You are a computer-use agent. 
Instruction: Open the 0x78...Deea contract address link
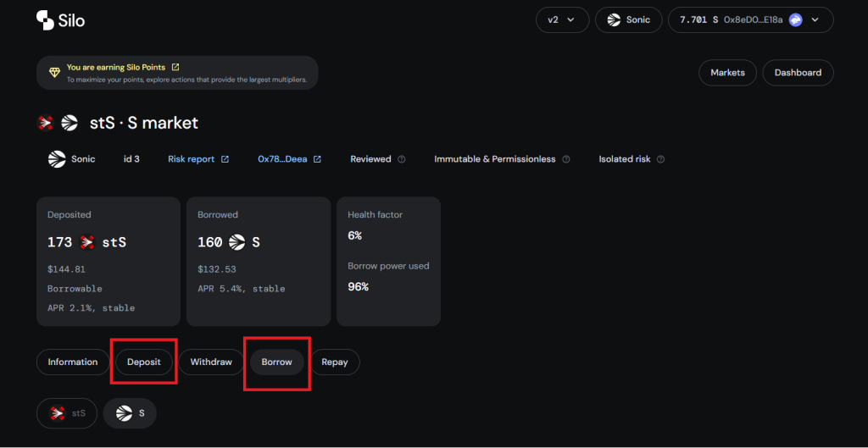pos(282,158)
